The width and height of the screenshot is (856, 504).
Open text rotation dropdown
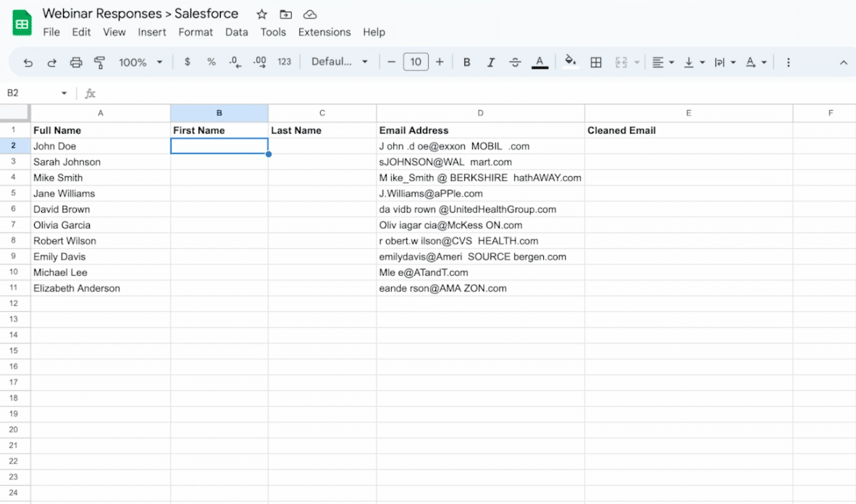(x=756, y=62)
